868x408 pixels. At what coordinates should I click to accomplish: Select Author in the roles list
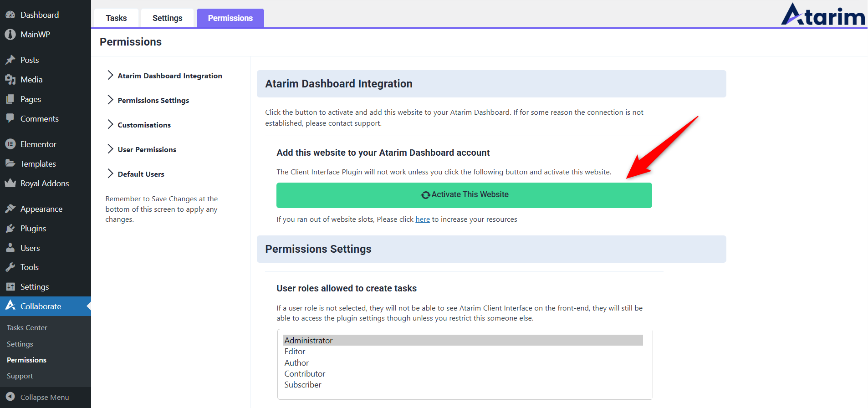(463, 362)
